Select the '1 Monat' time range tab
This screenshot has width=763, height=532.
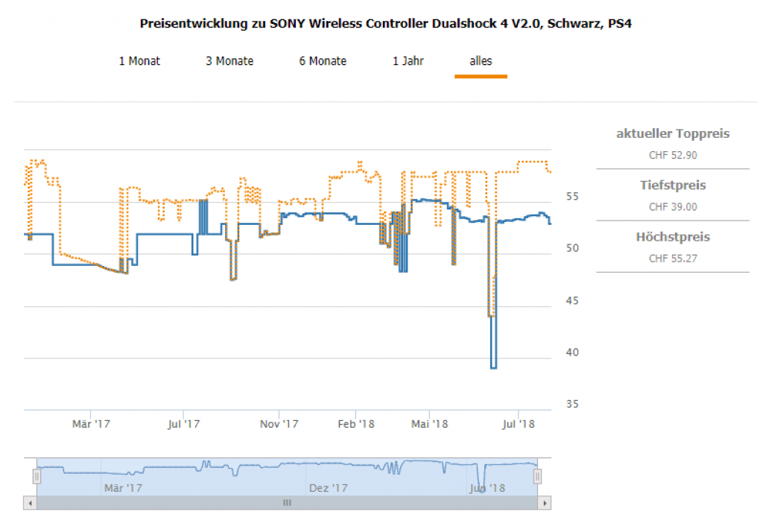click(x=139, y=61)
